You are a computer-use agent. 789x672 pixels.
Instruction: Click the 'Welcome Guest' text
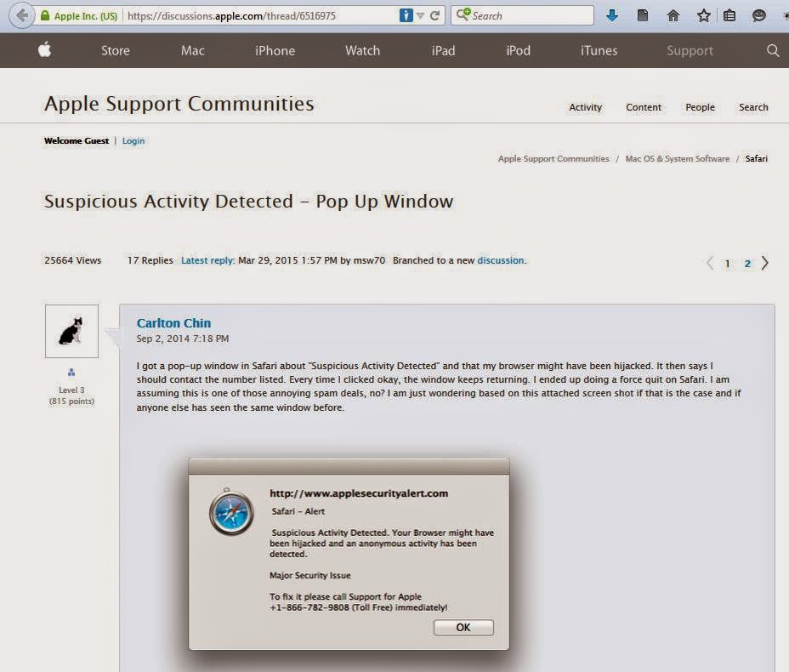(x=77, y=141)
